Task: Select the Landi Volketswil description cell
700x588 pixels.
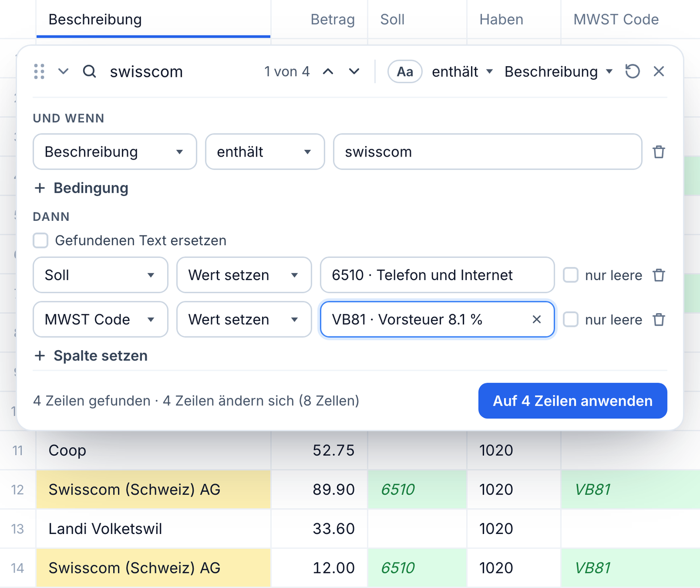Action: 153,529
